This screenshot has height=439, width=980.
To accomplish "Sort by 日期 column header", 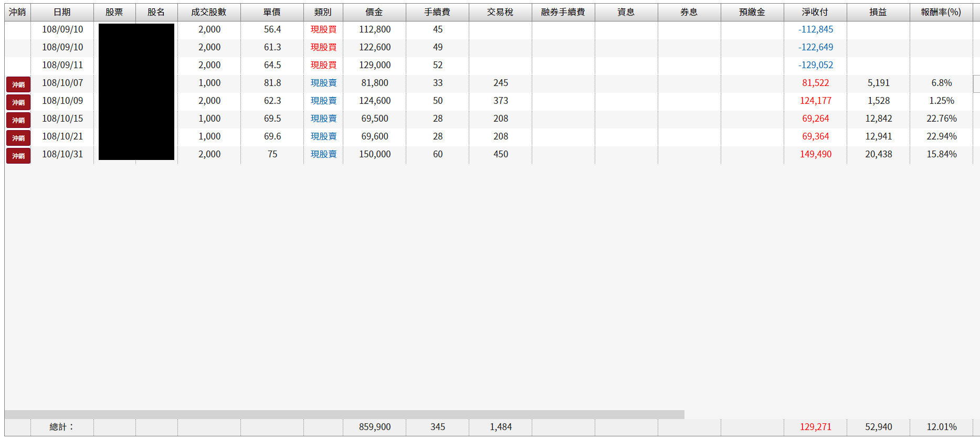I will point(62,12).
